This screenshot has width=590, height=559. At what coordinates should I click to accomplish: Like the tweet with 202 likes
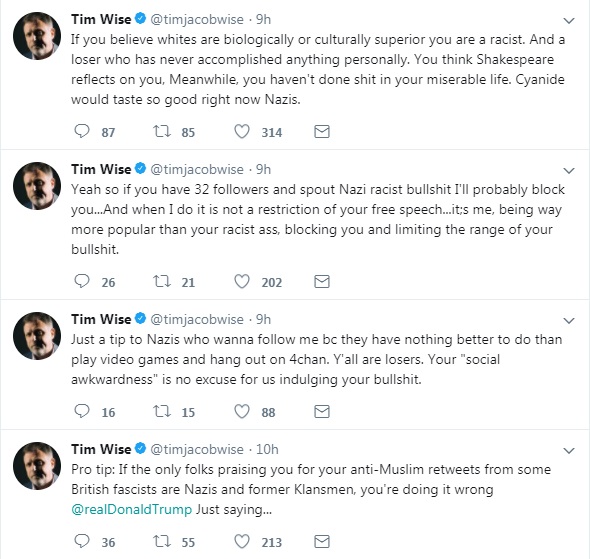point(242,281)
